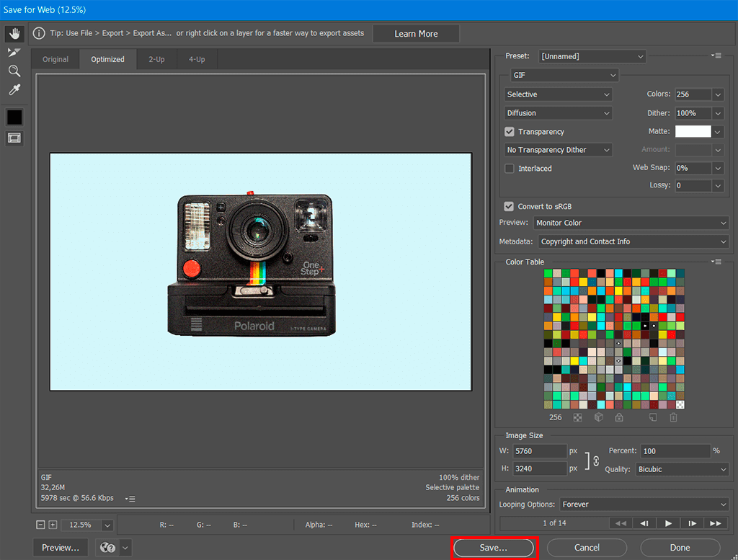This screenshot has height=560, width=738.
Task: Open the Matte color dropdown arrow
Action: point(718,132)
